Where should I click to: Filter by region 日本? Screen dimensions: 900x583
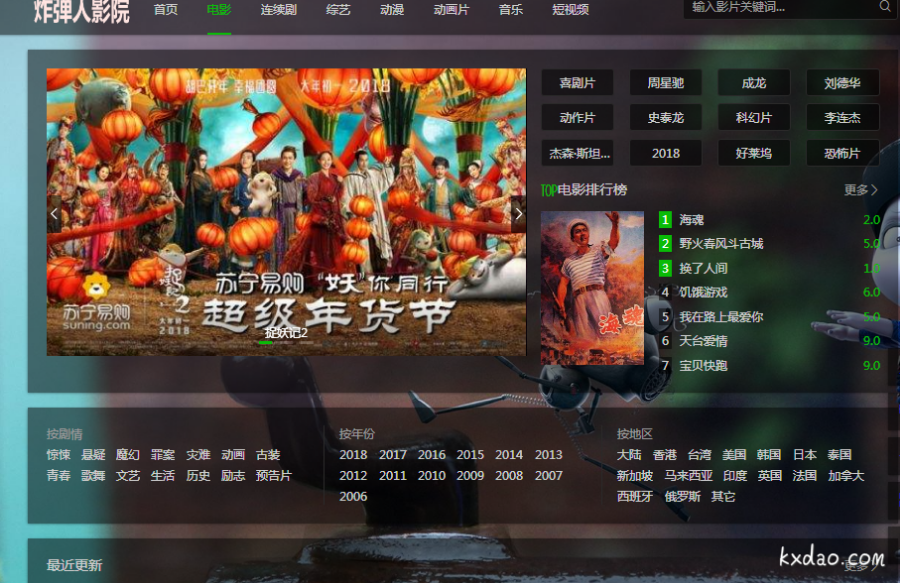click(x=805, y=454)
